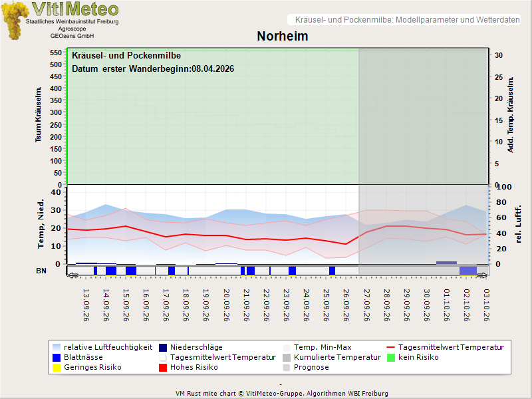Click the date label 16.09.26

[146, 305]
